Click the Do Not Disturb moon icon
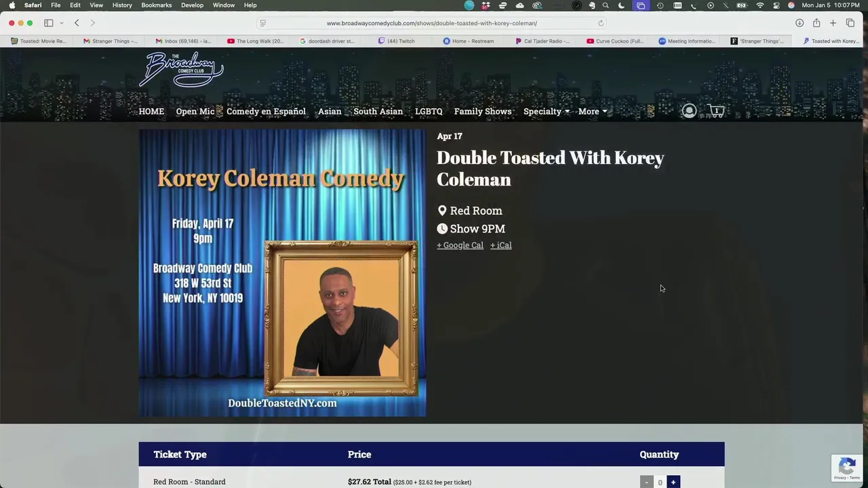Screen dimensions: 868x488 click(x=621, y=5)
